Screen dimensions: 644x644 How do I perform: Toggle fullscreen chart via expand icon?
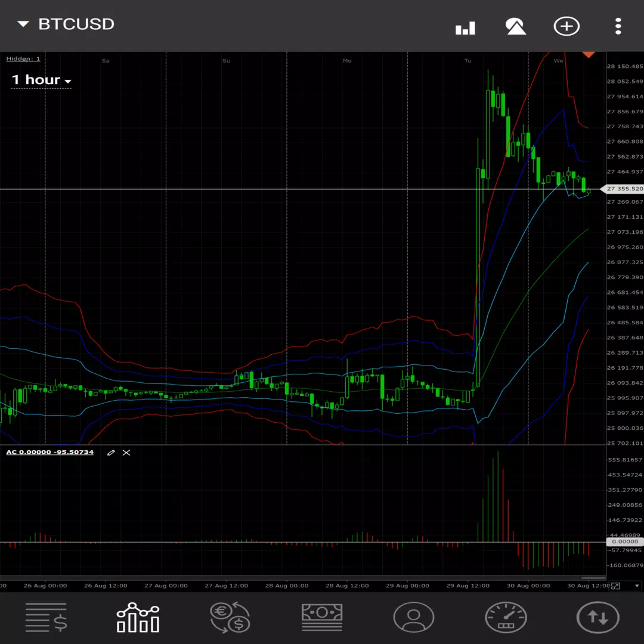point(615,586)
